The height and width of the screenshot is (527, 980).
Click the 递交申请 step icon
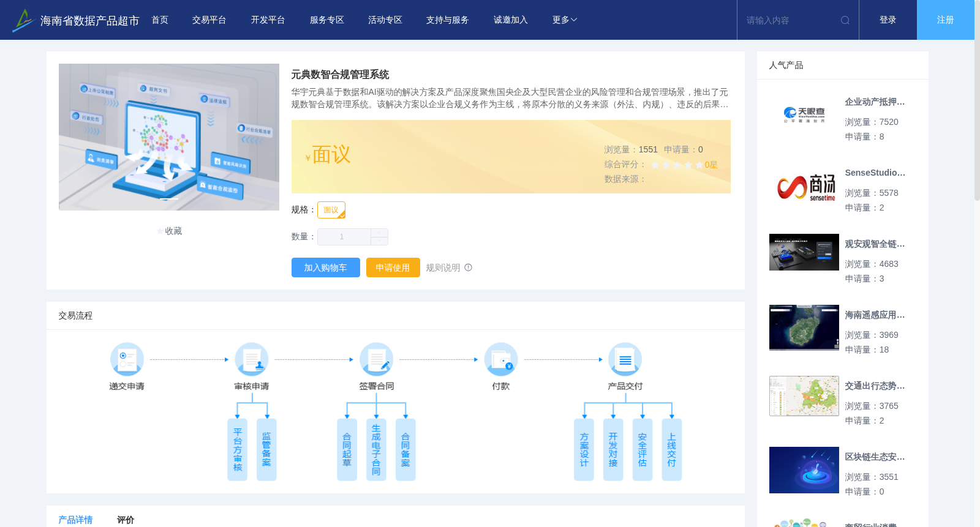point(127,359)
